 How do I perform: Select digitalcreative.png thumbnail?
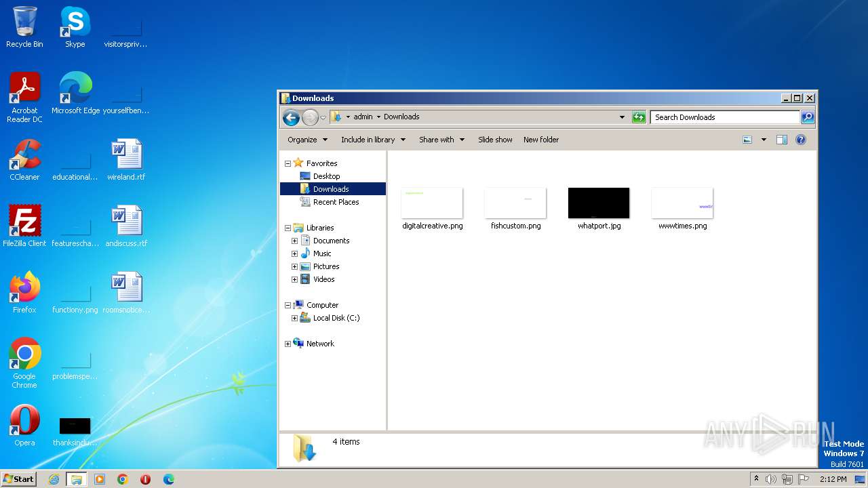433,209
